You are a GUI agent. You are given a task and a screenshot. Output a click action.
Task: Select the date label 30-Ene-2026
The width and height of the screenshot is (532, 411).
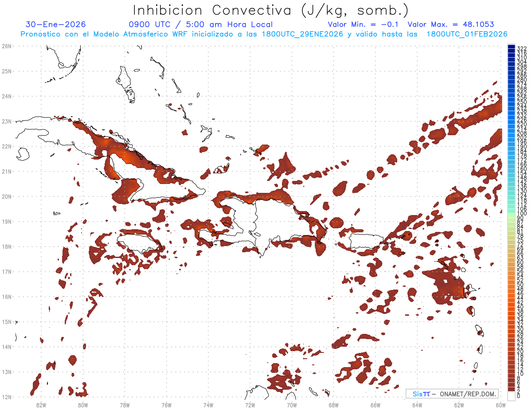pyautogui.click(x=56, y=24)
